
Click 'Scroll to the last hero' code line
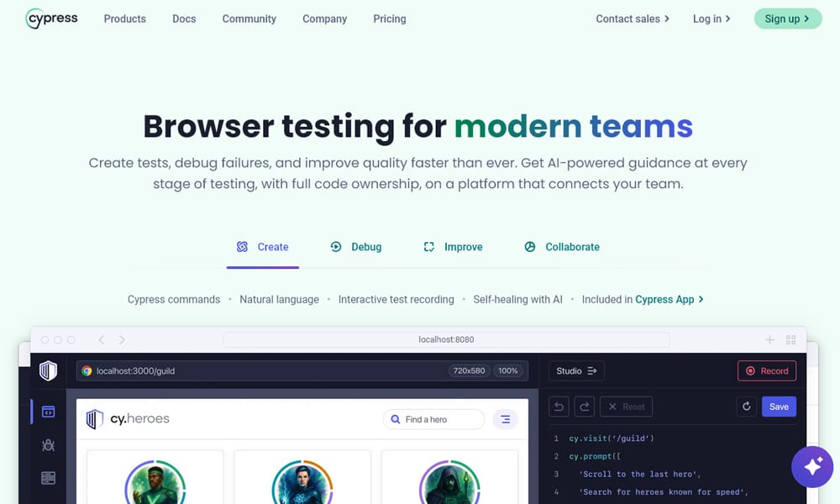click(639, 474)
